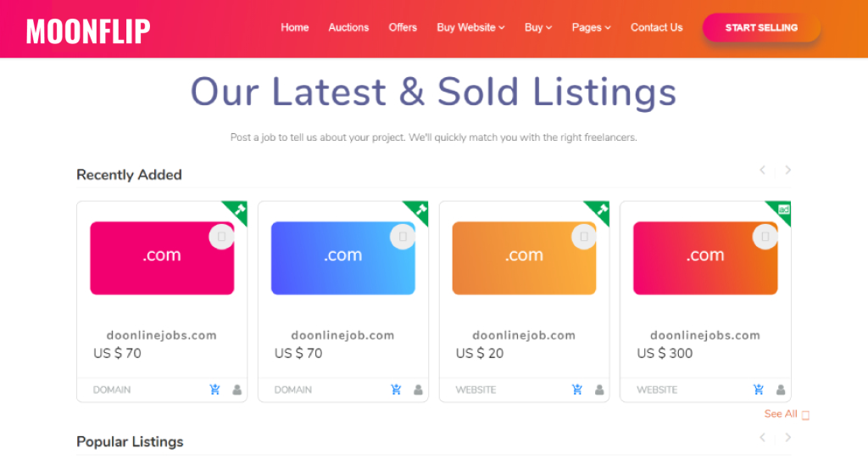Viewport: 868px width, 465px height.
Task: Expand the Buy dropdown in navigation
Action: pos(538,28)
